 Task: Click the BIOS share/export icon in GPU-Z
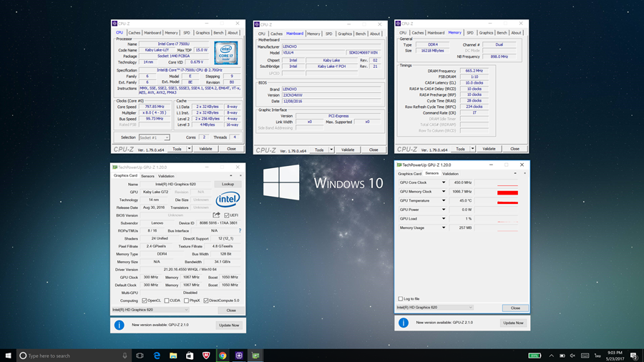point(216,215)
